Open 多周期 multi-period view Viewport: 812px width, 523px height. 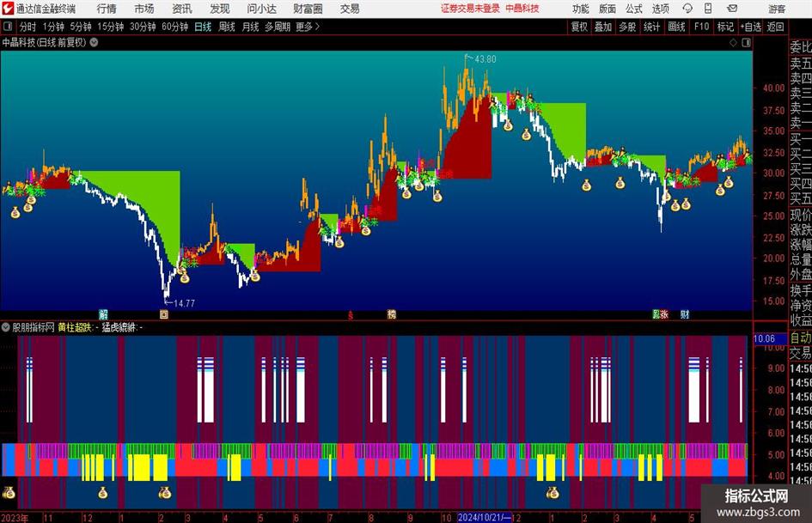coord(278,27)
